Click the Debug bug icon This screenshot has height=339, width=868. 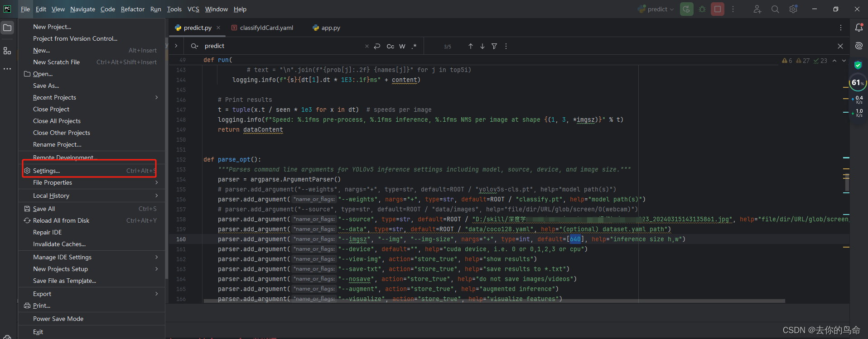(702, 9)
